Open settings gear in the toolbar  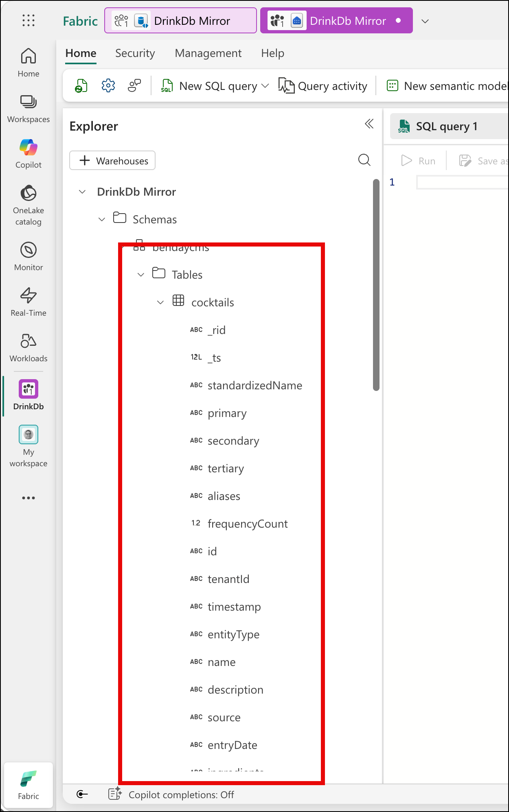(108, 86)
